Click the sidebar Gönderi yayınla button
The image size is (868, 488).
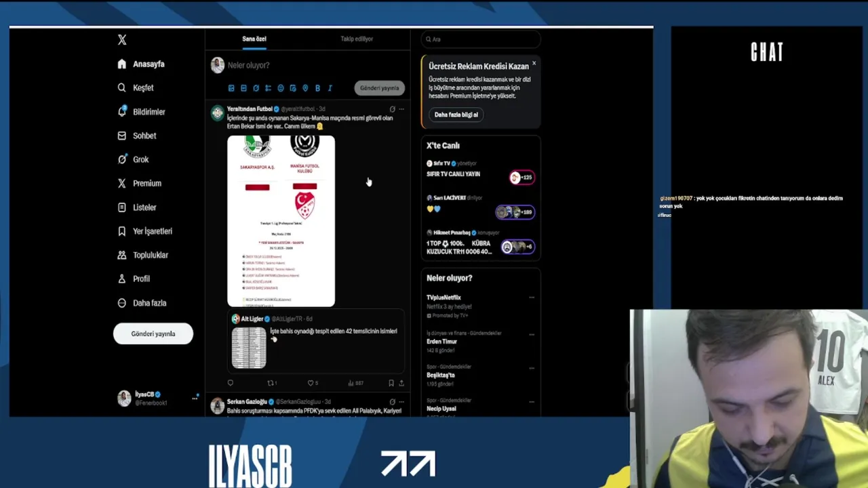(x=153, y=333)
